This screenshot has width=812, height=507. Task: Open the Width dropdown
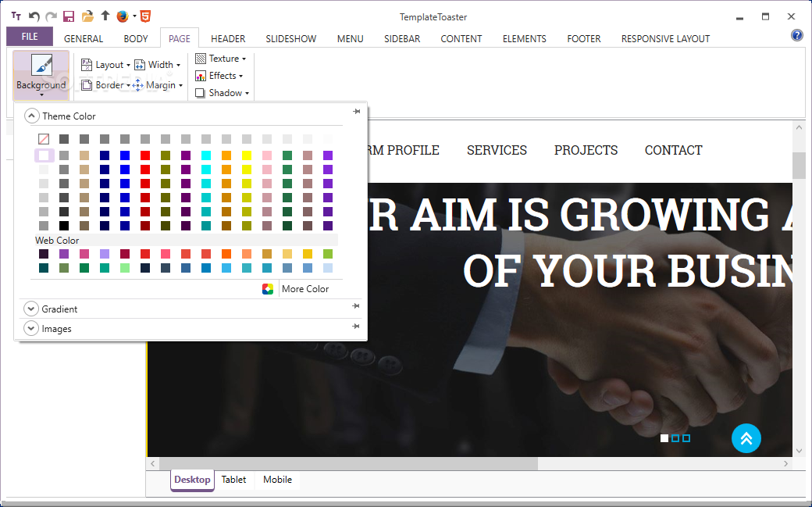(x=158, y=65)
